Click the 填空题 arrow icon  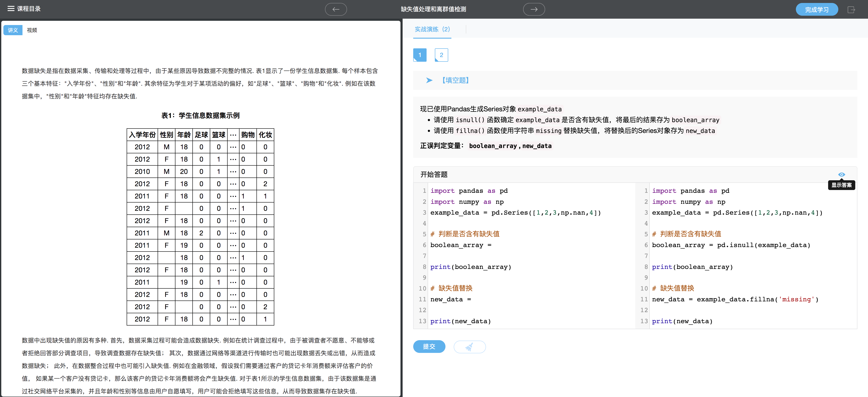[x=429, y=80]
